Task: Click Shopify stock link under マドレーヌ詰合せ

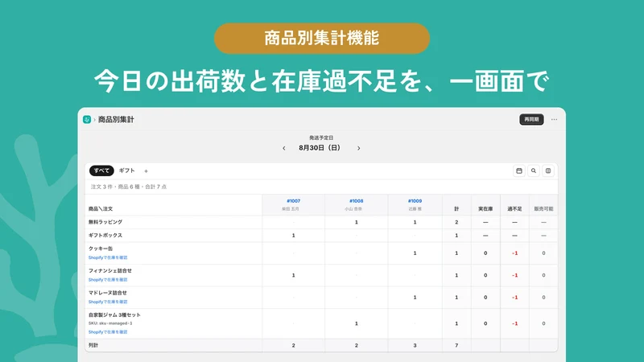Action: pyautogui.click(x=108, y=302)
